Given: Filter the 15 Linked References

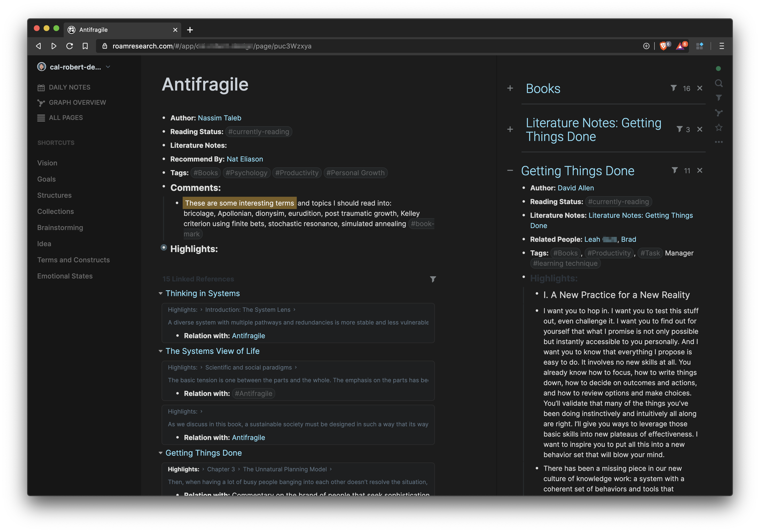Looking at the screenshot, I should 433,279.
